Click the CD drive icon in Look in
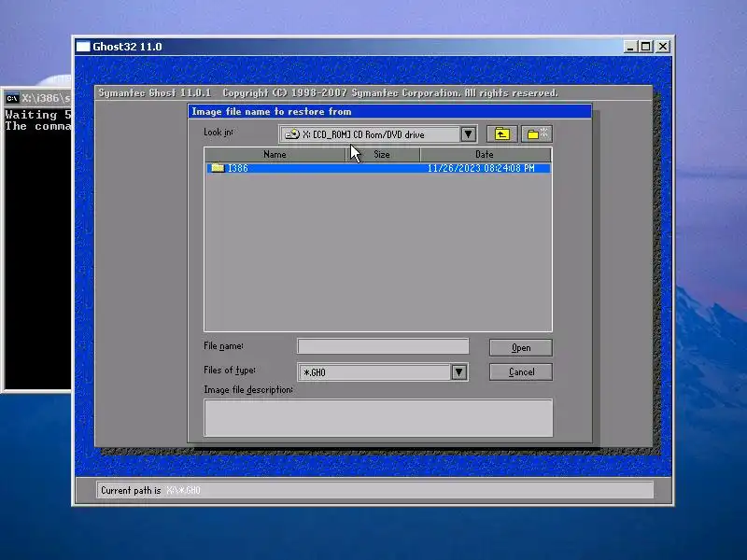 (291, 134)
